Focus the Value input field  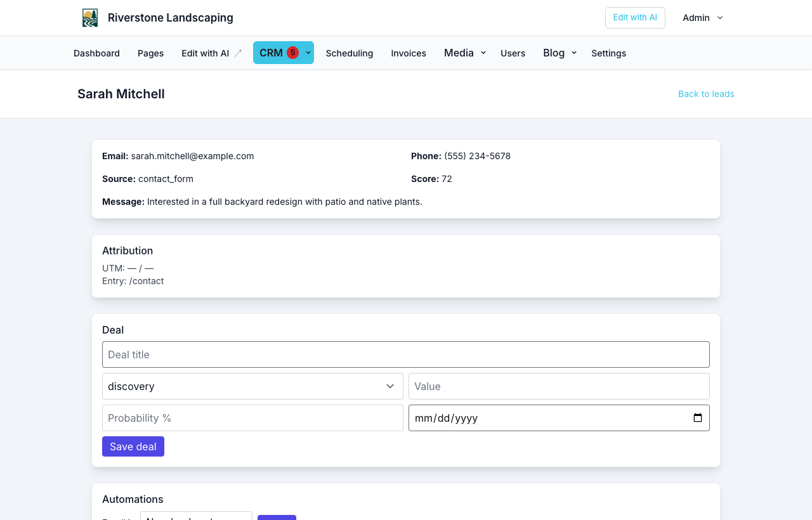coord(559,386)
